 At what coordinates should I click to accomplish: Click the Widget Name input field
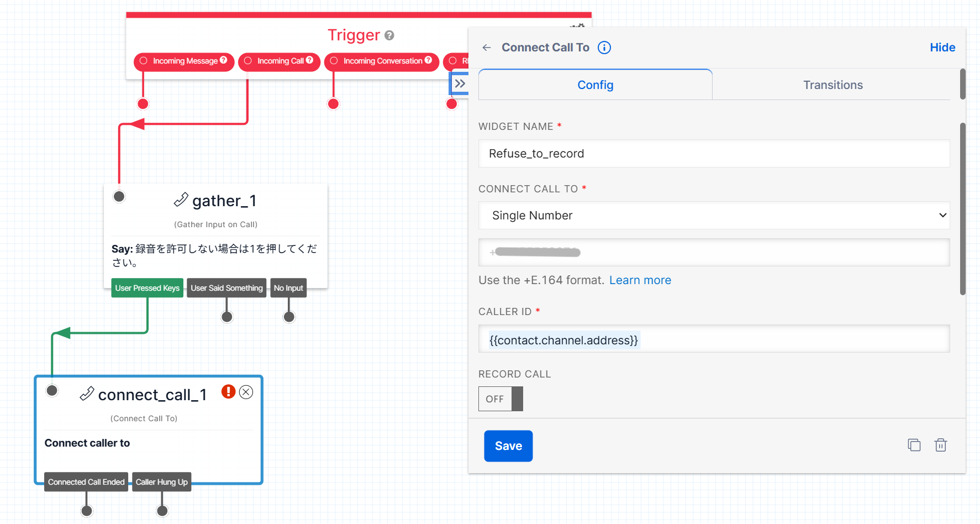point(714,154)
